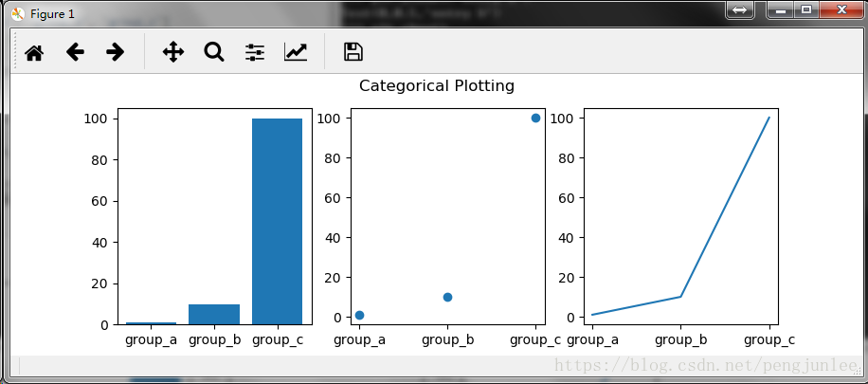Viewport: 868px width, 384px height.
Task: Click 'group_c' label under line plot
Action: point(769,340)
